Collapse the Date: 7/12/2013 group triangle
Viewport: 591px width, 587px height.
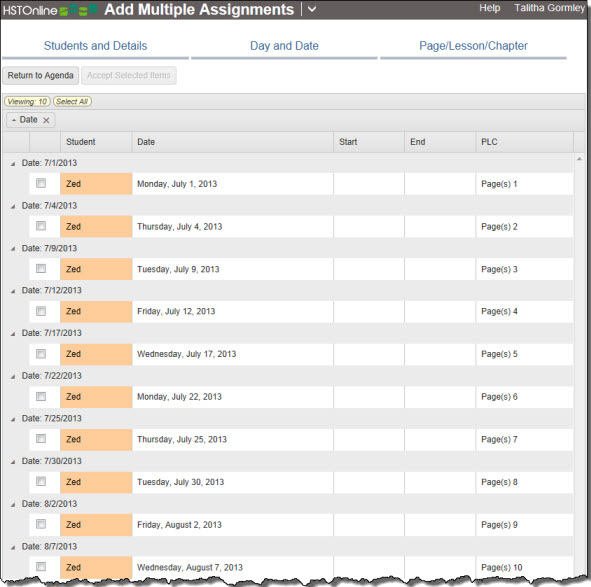pos(13,291)
